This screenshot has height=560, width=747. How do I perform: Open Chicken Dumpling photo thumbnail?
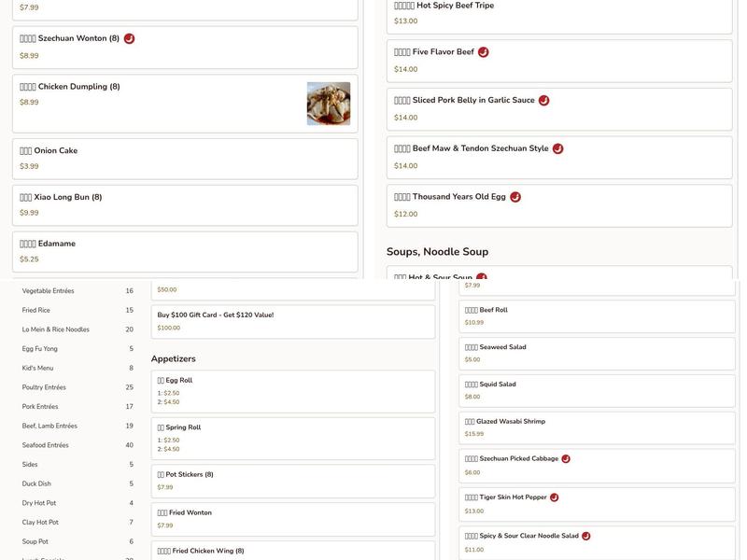click(328, 104)
